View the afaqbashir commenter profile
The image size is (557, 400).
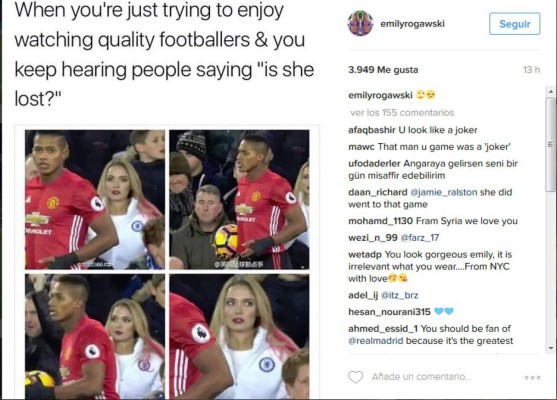tap(372, 130)
